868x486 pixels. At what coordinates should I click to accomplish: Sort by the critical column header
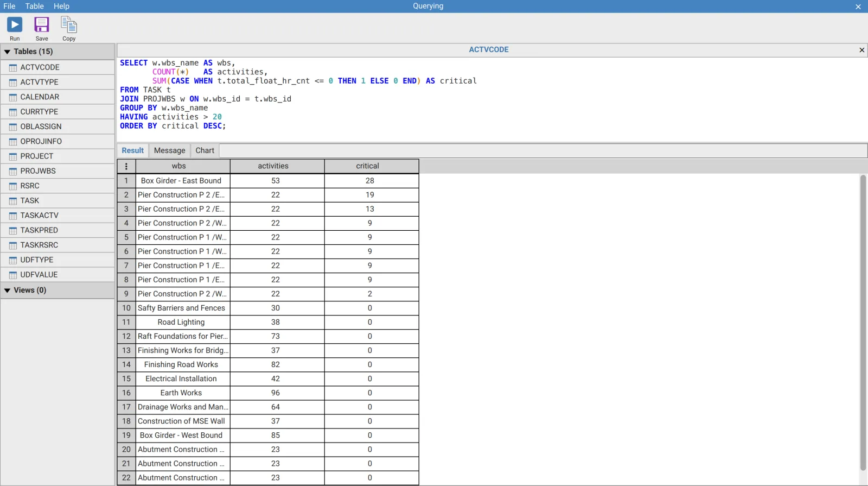pyautogui.click(x=372, y=166)
